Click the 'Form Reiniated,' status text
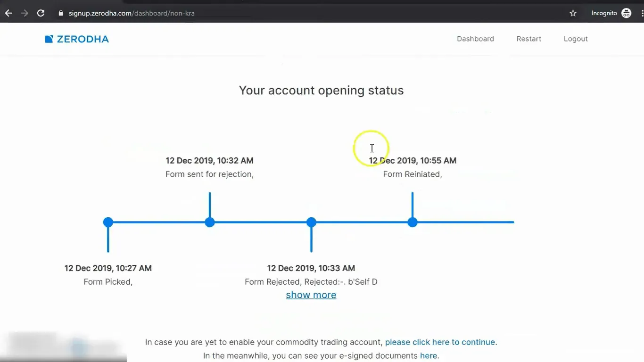This screenshot has height=362, width=644. 413,174
